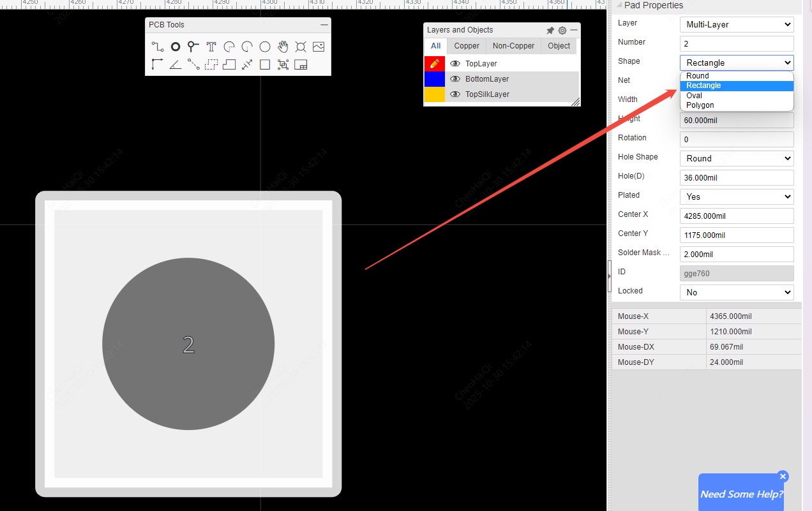Open the Plated dropdown
Viewport: 812px width, 511px height.
[x=737, y=197]
